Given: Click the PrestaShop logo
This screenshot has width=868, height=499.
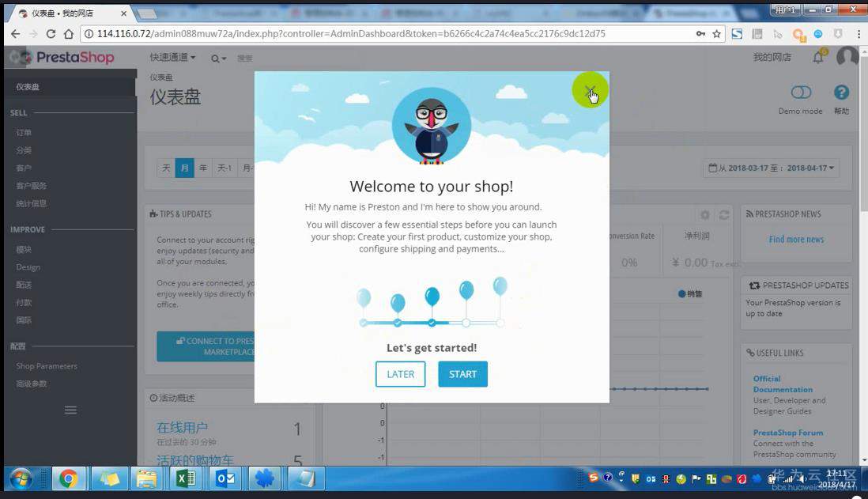Looking at the screenshot, I should pyautogui.click(x=62, y=57).
